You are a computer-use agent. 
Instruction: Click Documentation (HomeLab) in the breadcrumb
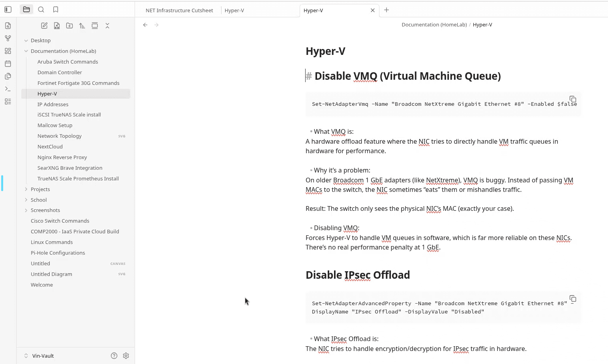[x=434, y=24]
